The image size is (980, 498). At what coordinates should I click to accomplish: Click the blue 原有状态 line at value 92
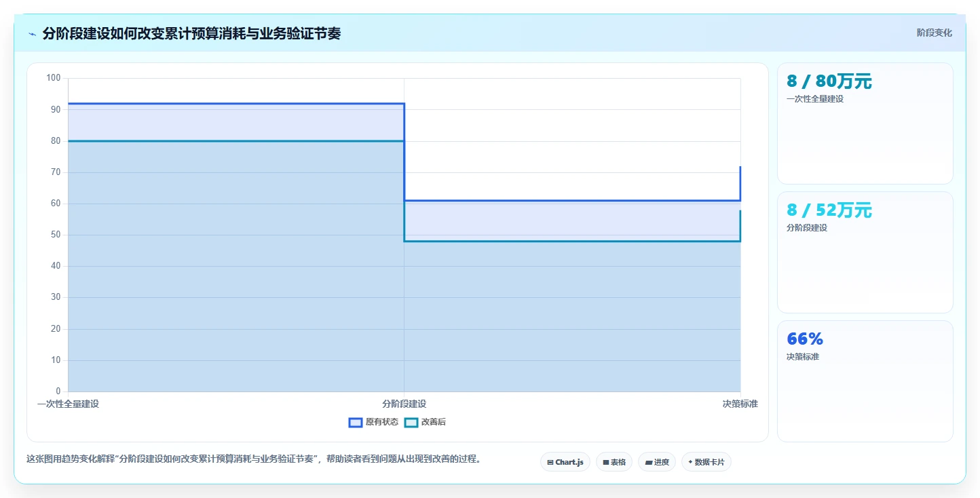[x=236, y=104]
